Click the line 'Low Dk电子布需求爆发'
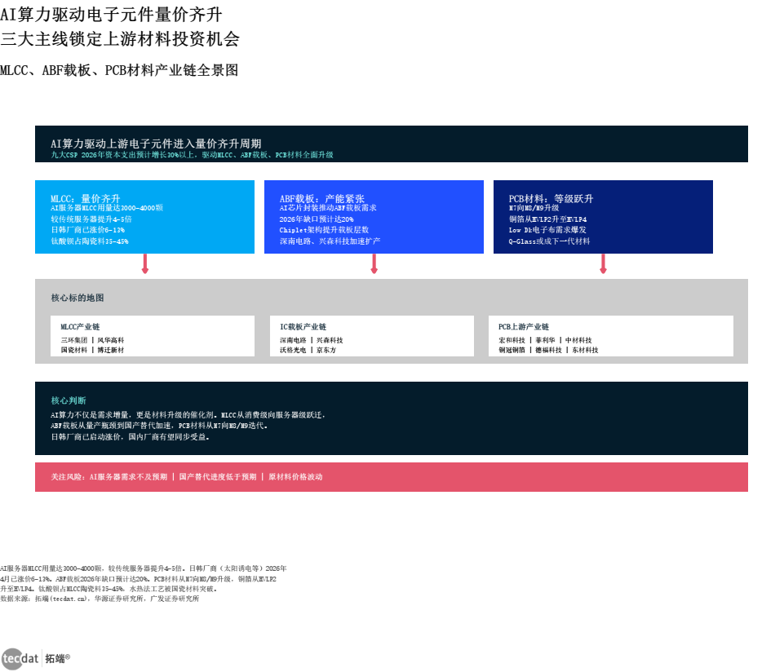Screen dimensions: 784x672 point(547,230)
